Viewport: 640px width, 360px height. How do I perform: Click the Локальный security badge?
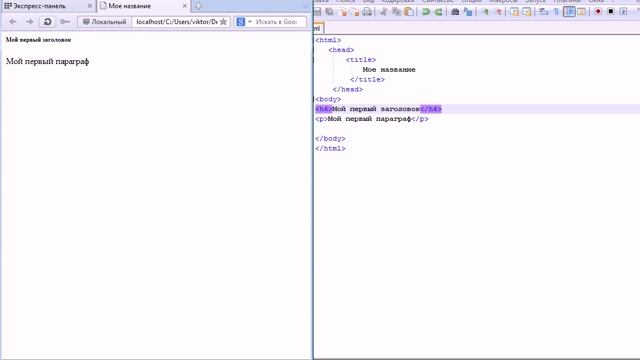click(104, 22)
